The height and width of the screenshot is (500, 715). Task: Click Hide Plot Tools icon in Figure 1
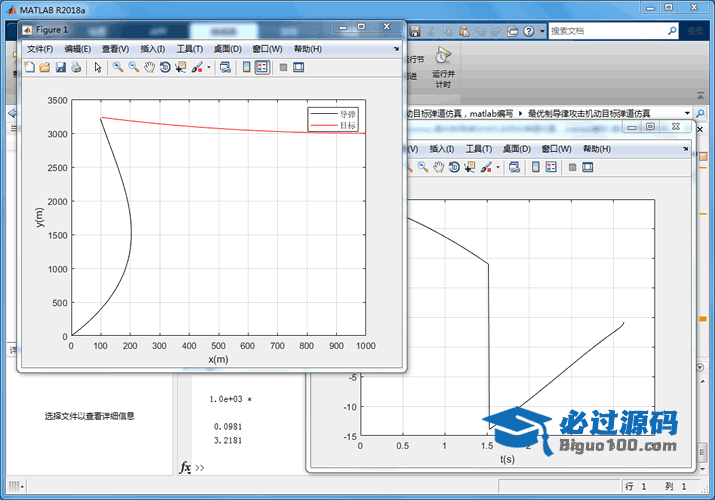[x=283, y=67]
